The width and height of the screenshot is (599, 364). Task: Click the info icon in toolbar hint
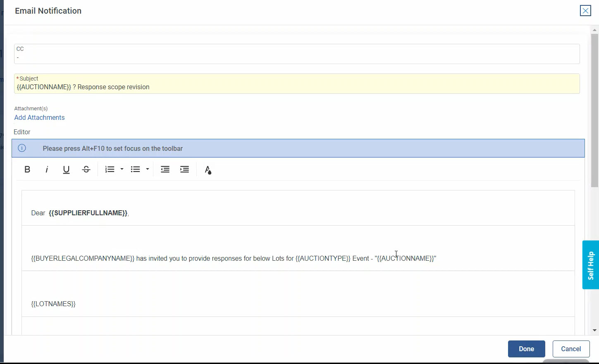tap(22, 148)
